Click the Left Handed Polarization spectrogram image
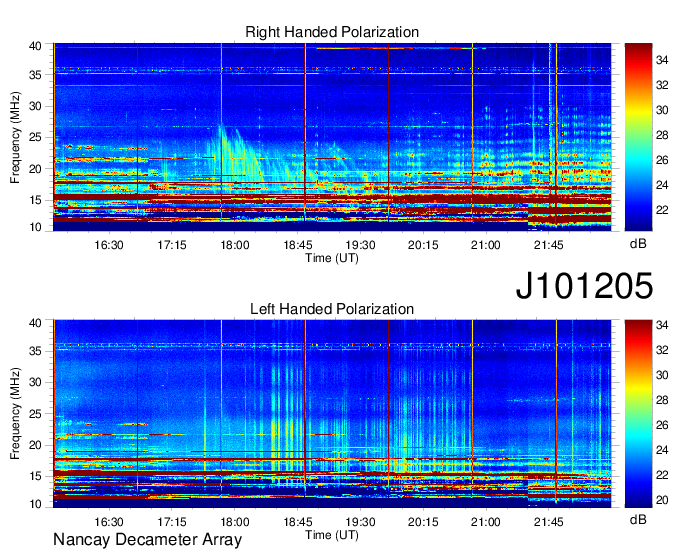680x552 pixels. pyautogui.click(x=332, y=414)
